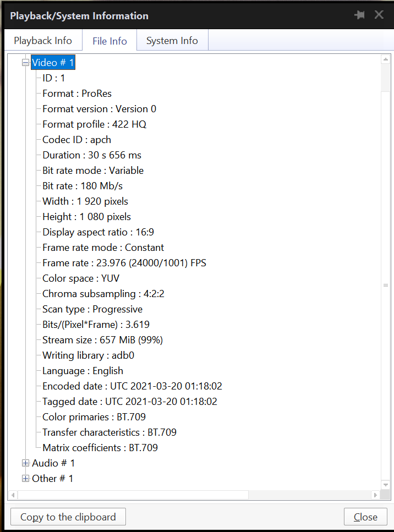Screen dimensions: 394x532
Task: Select the Format : ProRes entry
Action: point(77,94)
